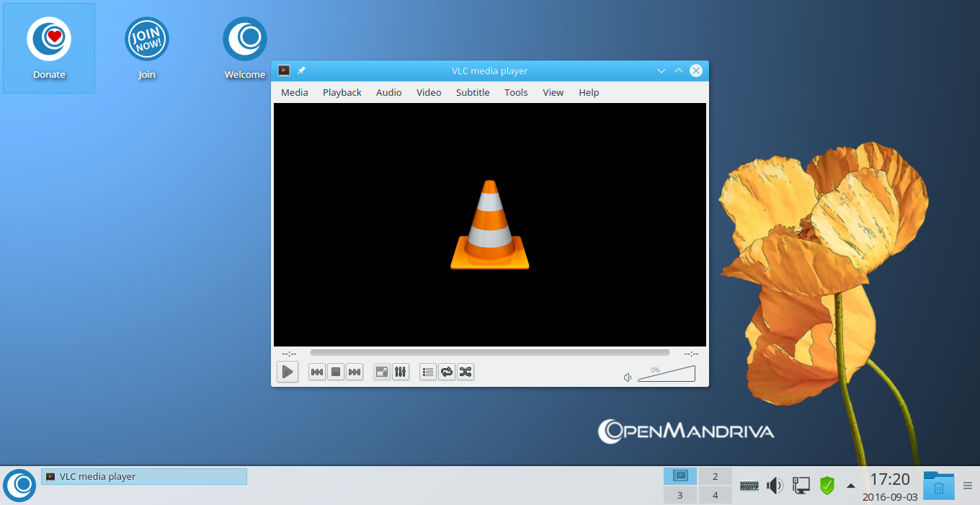
Task: Switch to virtual desktop 3
Action: point(680,495)
